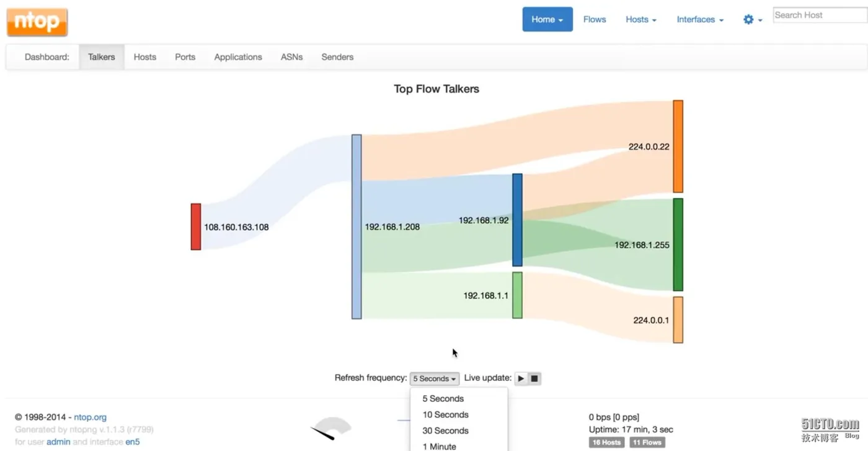Click the dark blue 192.168.1.92 node bar
Screen dimensions: 868x451
click(517, 220)
